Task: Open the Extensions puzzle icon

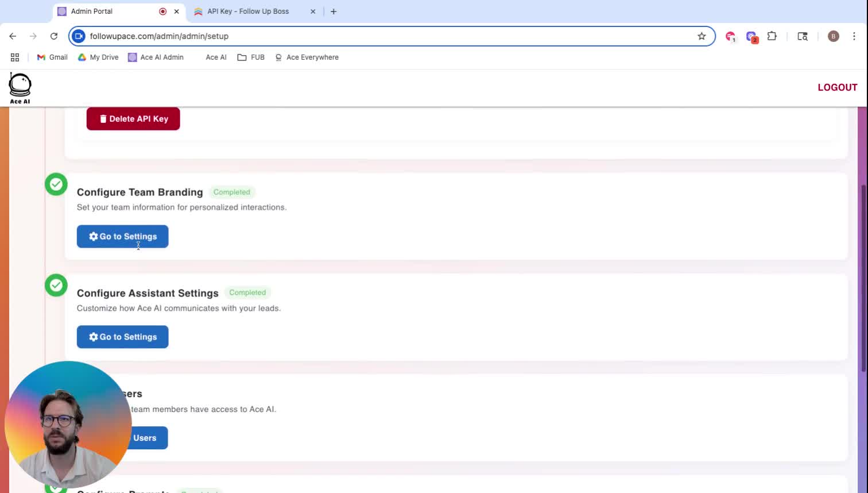Action: 772,36
